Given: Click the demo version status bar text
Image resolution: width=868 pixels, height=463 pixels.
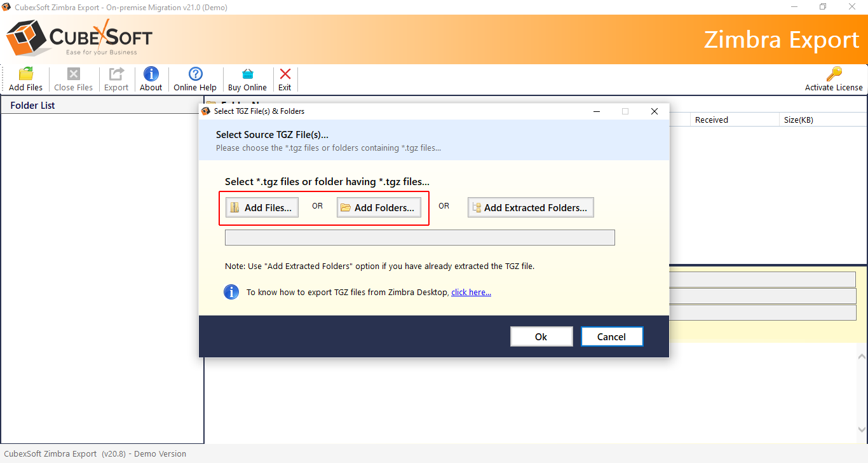Looking at the screenshot, I should 93,453.
